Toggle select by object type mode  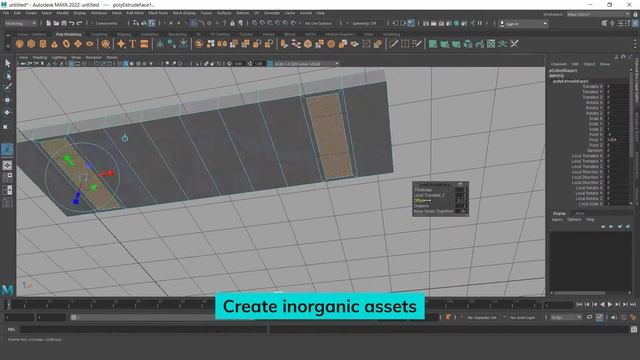point(144,23)
